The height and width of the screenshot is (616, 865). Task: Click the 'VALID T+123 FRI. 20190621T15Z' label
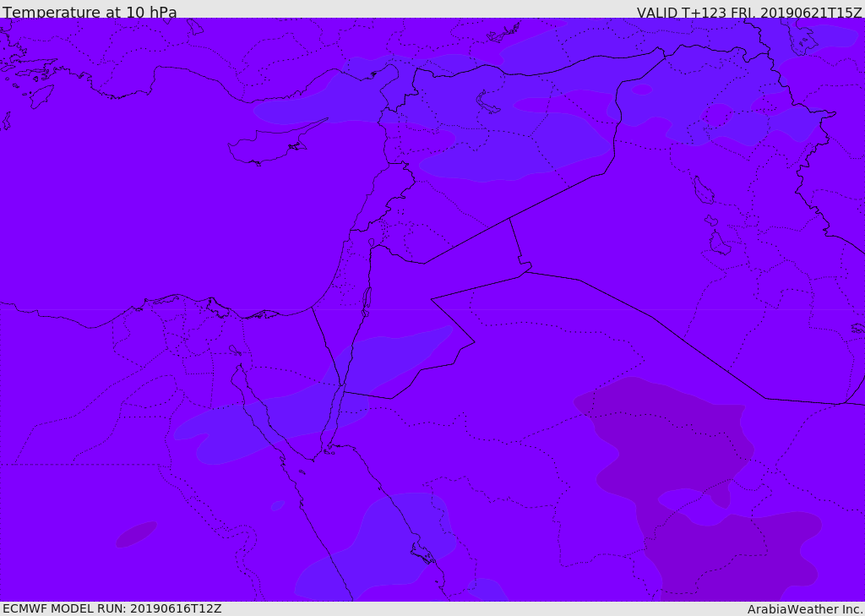pyautogui.click(x=748, y=13)
